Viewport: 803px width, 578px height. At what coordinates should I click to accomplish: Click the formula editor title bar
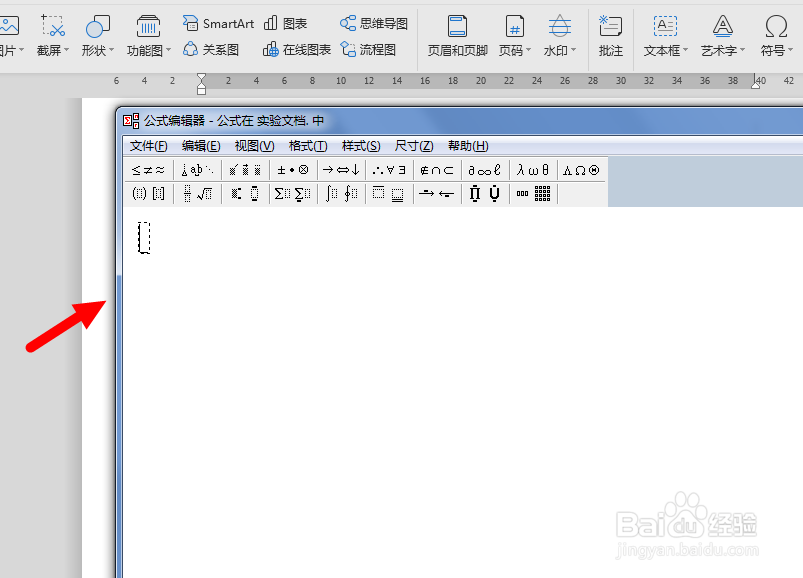coord(461,121)
